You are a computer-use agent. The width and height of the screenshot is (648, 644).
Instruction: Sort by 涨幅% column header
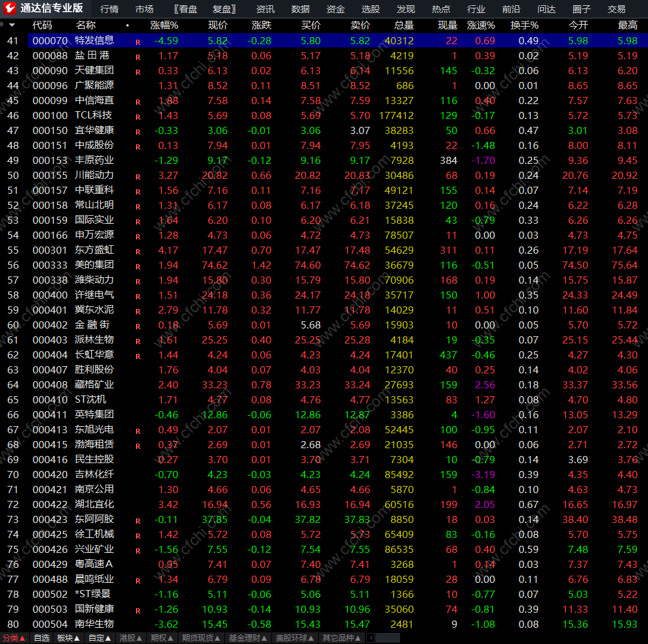(x=164, y=25)
